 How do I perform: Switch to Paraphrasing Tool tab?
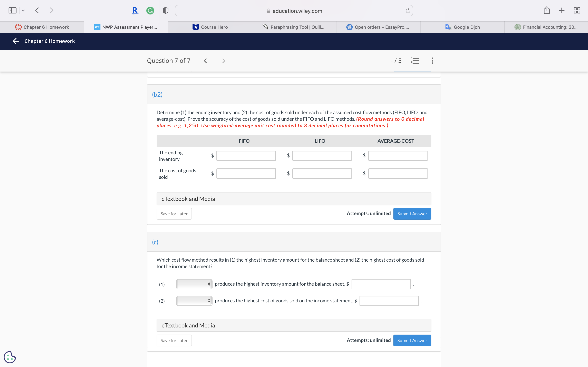pos(294,27)
